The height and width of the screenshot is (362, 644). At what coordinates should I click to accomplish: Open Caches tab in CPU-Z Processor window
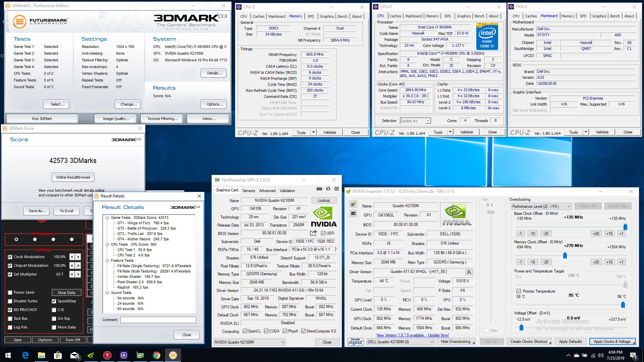click(x=395, y=16)
